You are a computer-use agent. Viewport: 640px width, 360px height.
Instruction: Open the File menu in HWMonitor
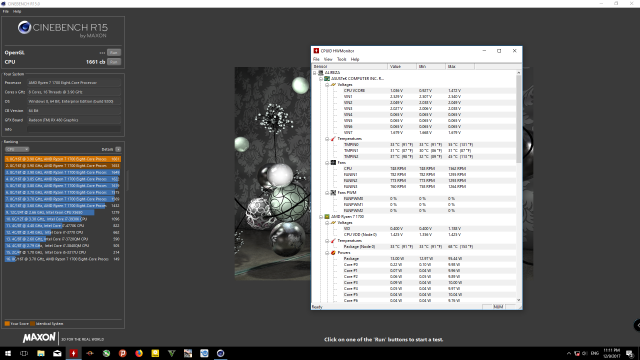tap(316, 59)
